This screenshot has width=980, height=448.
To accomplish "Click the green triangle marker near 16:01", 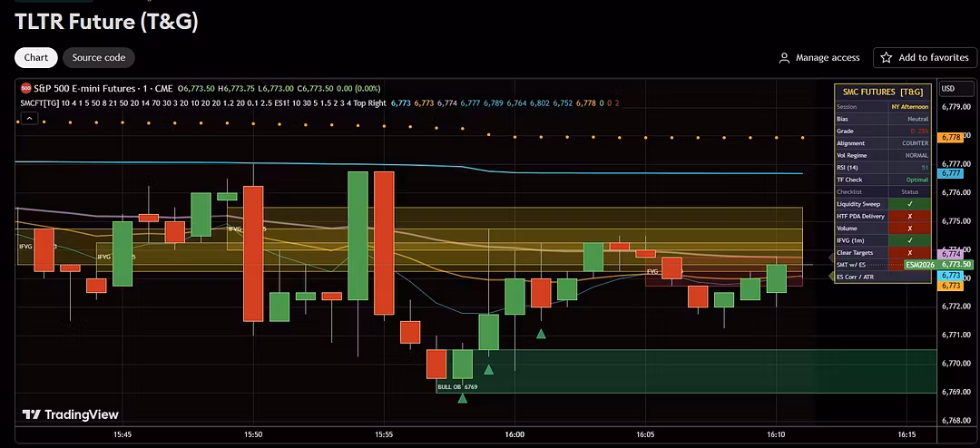I will [x=541, y=335].
